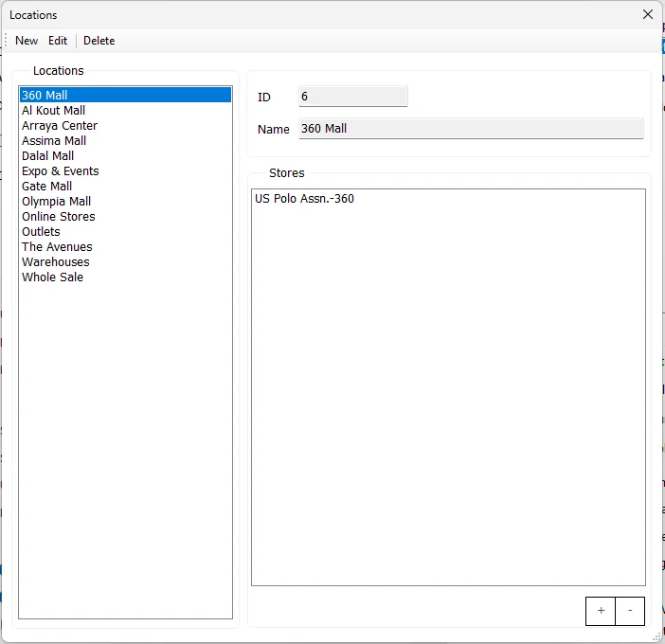Select US Polo Assn.-360 store
665x644 pixels.
tap(448, 199)
